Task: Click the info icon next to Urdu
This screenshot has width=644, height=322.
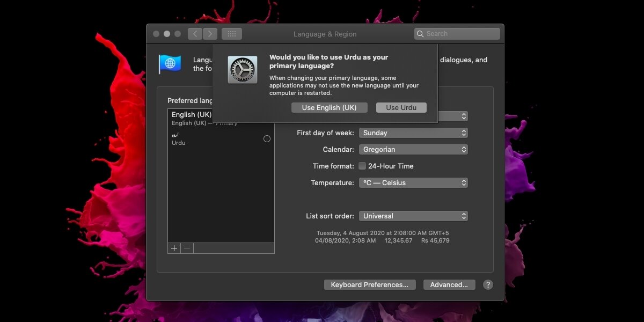Action: coord(267,138)
